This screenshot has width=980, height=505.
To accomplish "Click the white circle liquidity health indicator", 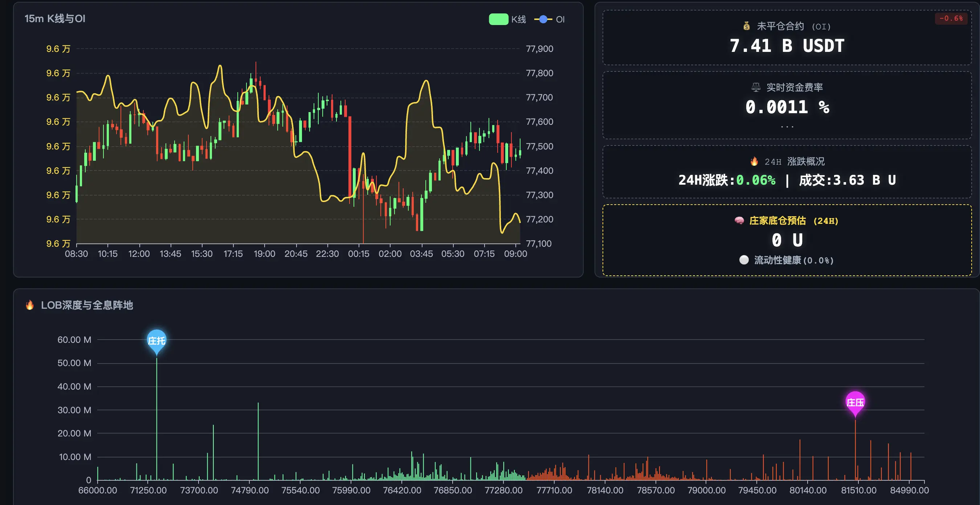I will (744, 260).
